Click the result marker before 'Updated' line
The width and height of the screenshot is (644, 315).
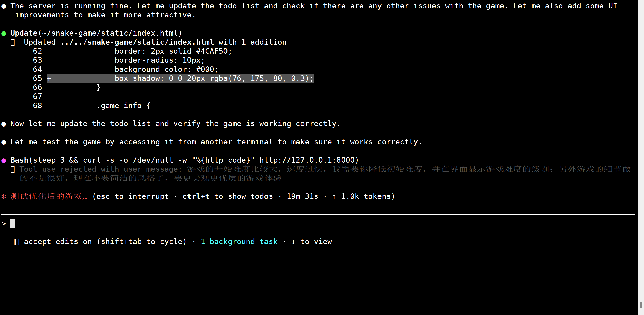pyautogui.click(x=13, y=42)
